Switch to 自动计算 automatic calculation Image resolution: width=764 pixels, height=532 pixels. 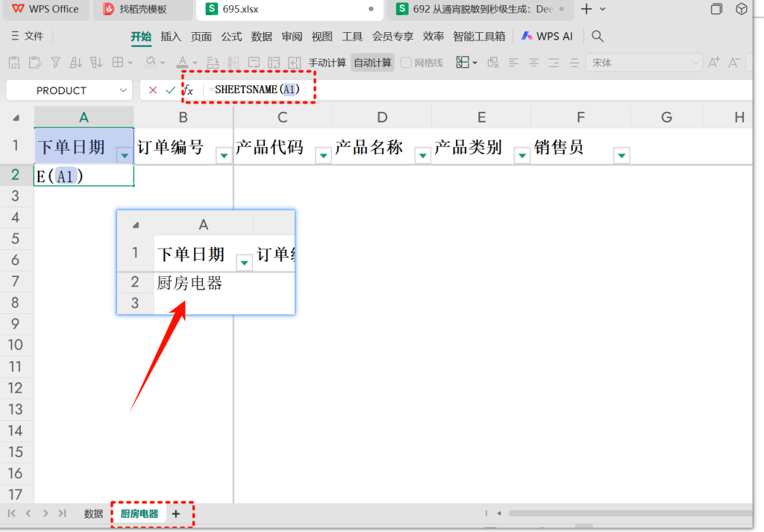[372, 63]
